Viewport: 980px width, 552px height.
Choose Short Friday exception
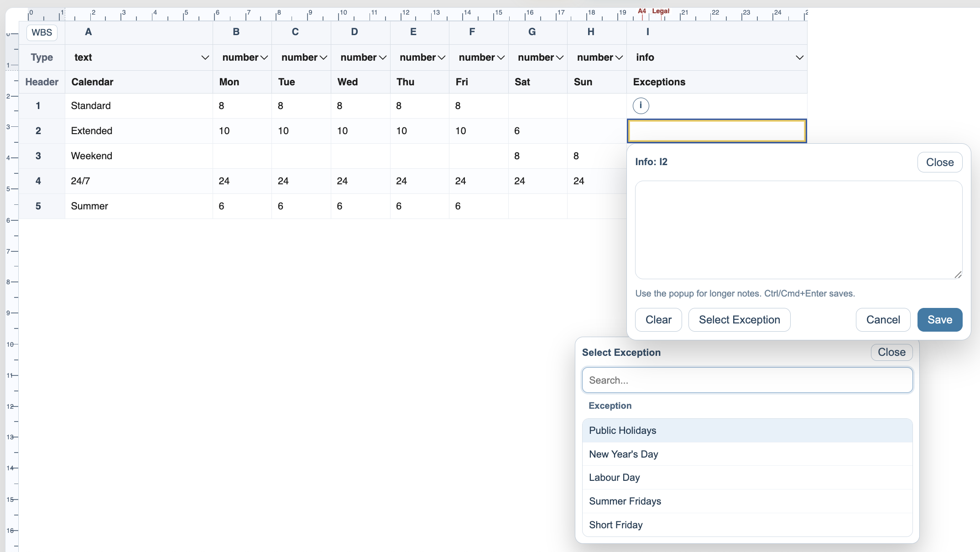(747, 525)
